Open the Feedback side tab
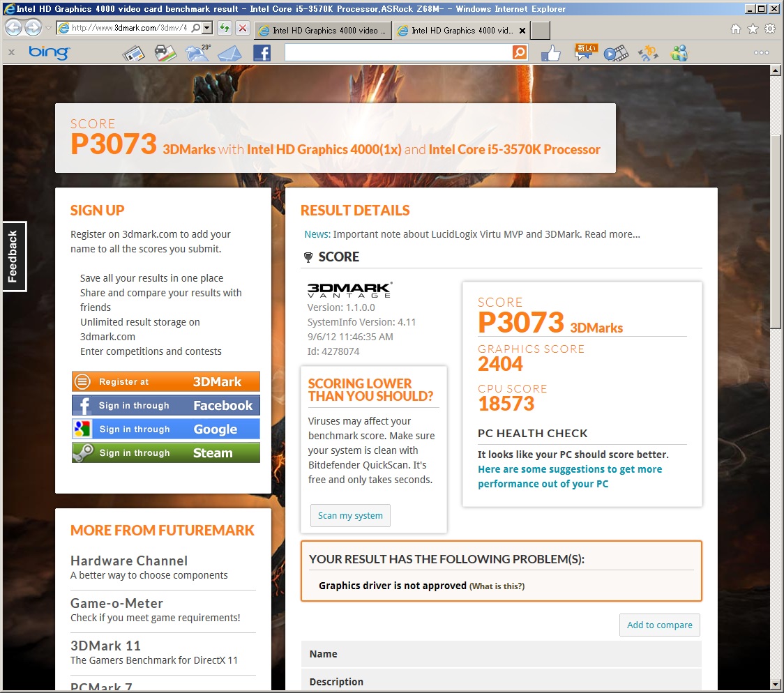 (x=14, y=257)
